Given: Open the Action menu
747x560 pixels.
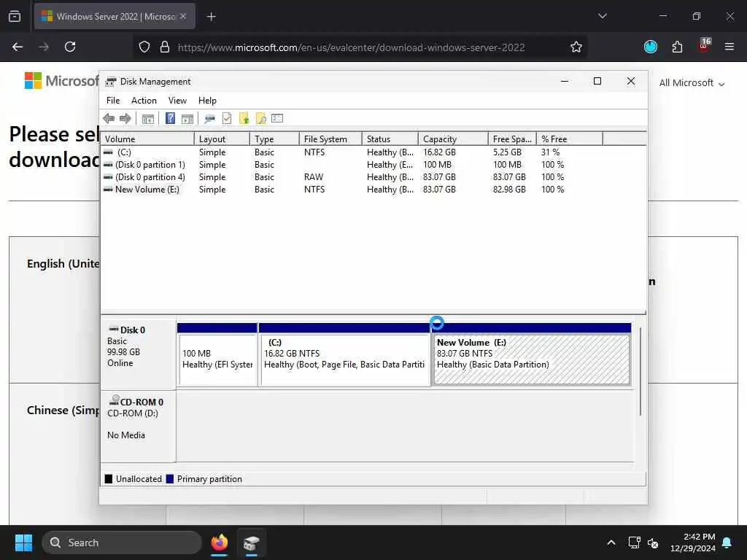Looking at the screenshot, I should (x=144, y=101).
